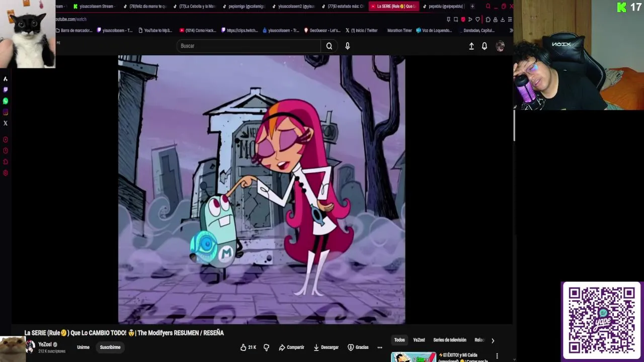Open the El ÉXITO recommended video thumbnail
The width and height of the screenshot is (644, 362).
(x=414, y=357)
